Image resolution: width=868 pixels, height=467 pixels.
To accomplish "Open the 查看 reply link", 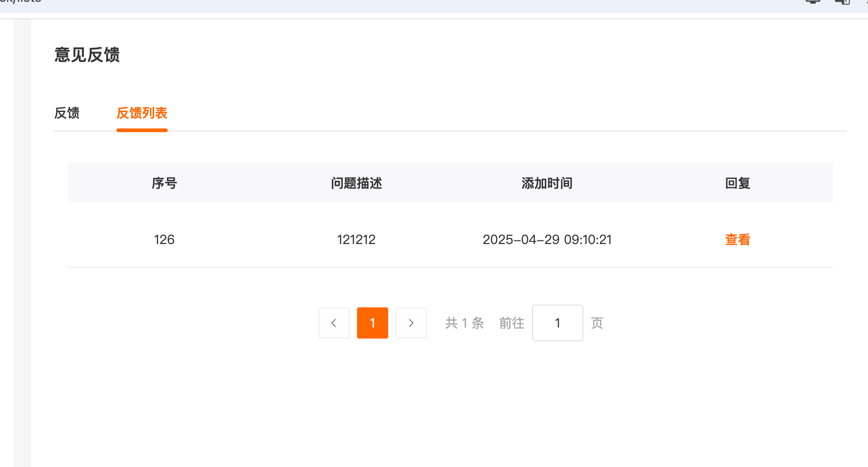I will pos(737,239).
